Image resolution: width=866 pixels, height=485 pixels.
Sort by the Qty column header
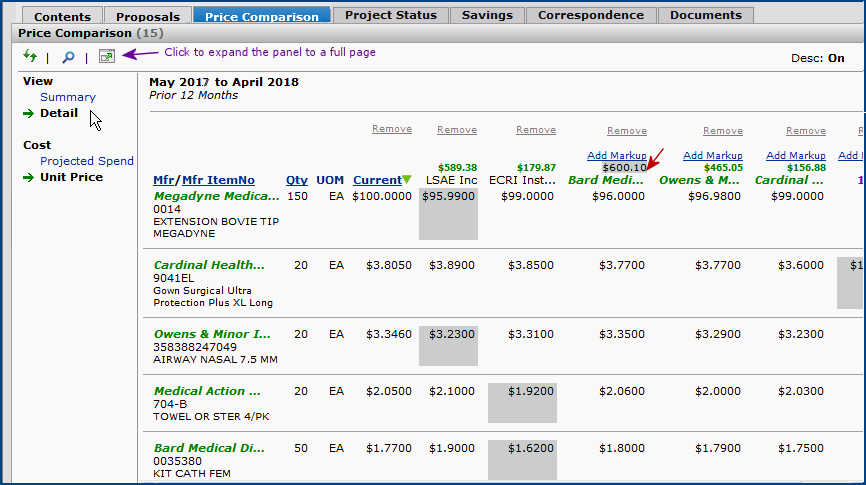pyautogui.click(x=297, y=180)
